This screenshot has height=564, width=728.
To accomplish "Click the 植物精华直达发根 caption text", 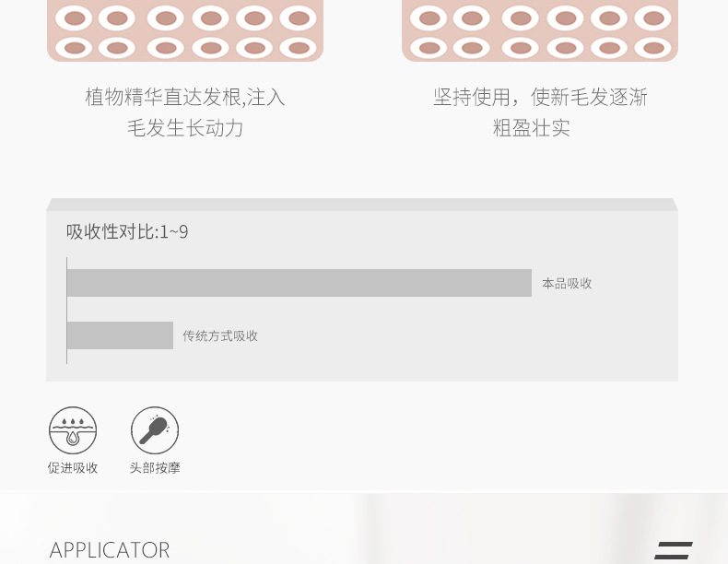I will pyautogui.click(x=185, y=97).
